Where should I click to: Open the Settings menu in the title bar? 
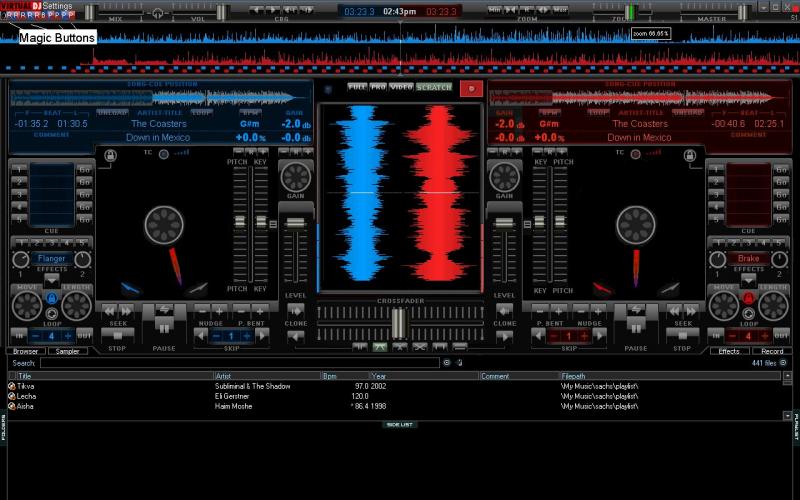click(58, 6)
